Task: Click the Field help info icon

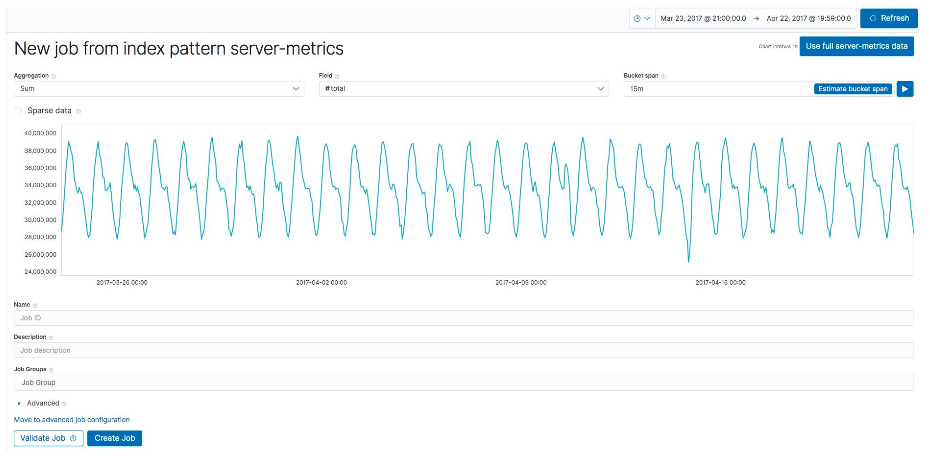Action: point(337,76)
